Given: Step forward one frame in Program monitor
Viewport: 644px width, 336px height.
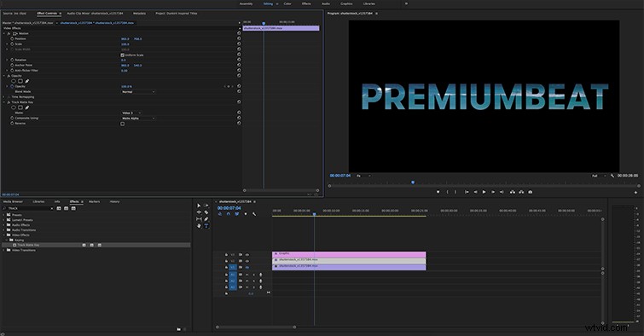Looking at the screenshot, I should (x=493, y=192).
